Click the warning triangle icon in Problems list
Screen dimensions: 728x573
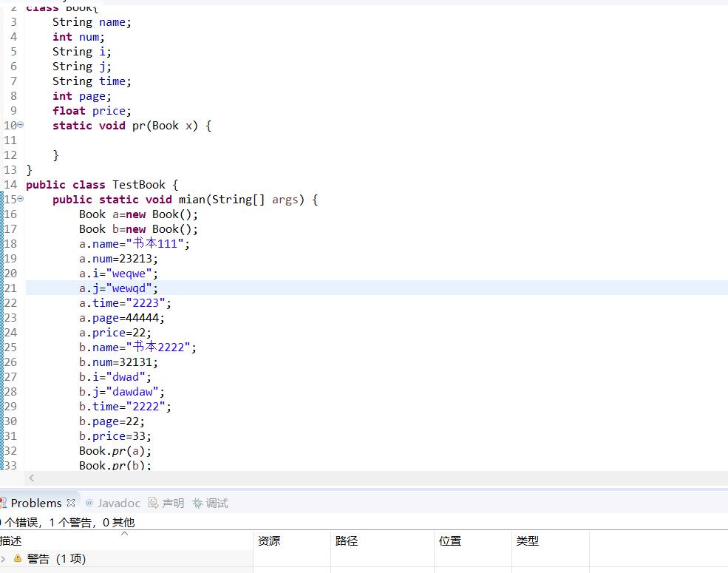point(18,558)
